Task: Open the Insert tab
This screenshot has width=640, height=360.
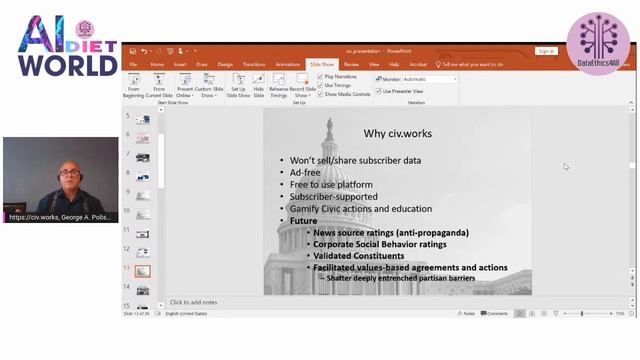Action: point(180,64)
